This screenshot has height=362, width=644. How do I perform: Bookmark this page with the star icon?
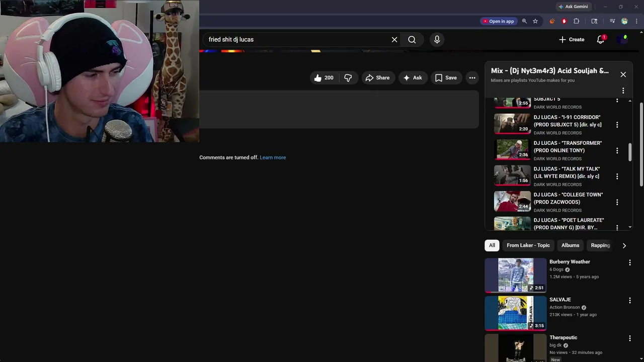[535, 21]
